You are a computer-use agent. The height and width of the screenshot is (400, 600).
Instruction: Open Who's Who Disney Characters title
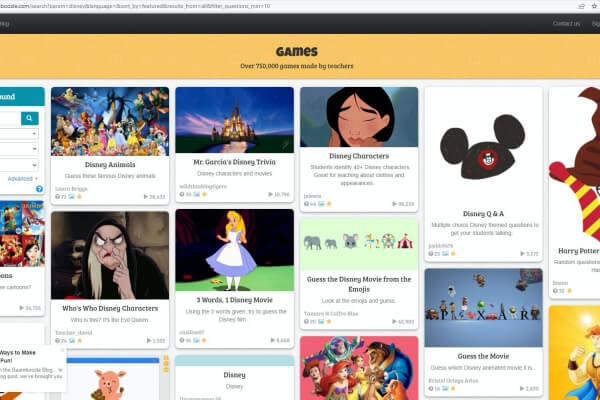coord(110,308)
